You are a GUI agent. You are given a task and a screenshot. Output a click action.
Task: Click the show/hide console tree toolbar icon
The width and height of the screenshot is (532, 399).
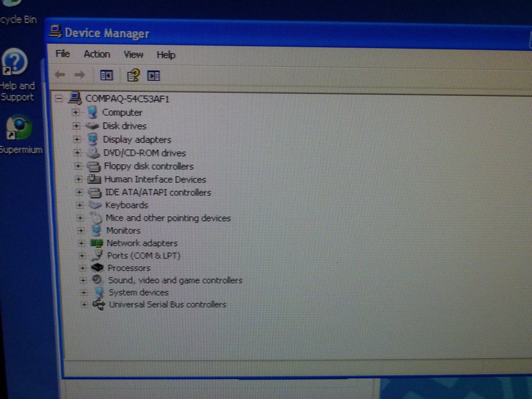point(106,75)
